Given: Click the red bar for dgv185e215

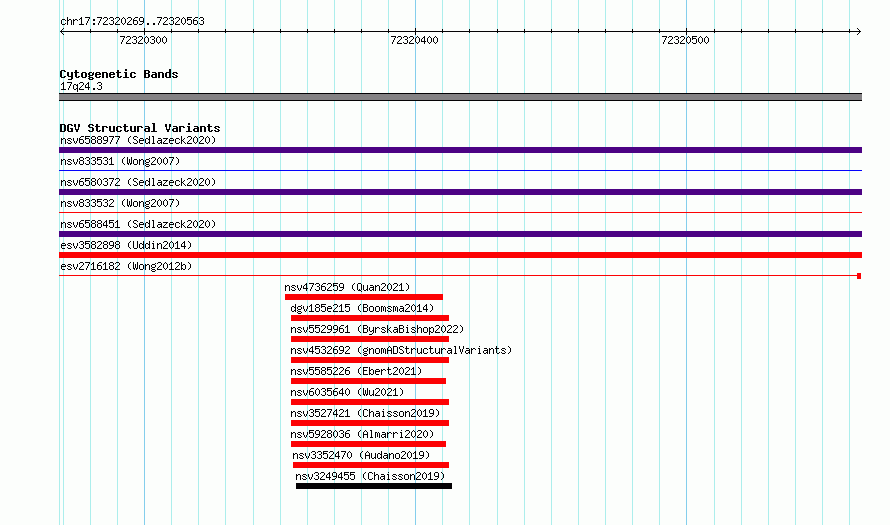Looking at the screenshot, I should [370, 318].
